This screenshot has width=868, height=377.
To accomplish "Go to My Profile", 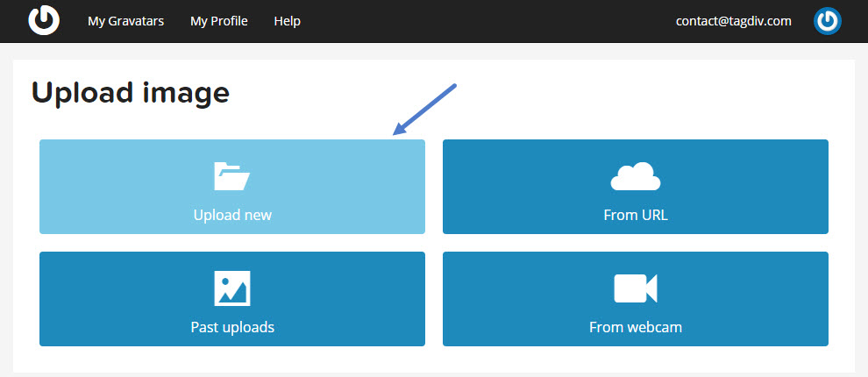I will [218, 21].
